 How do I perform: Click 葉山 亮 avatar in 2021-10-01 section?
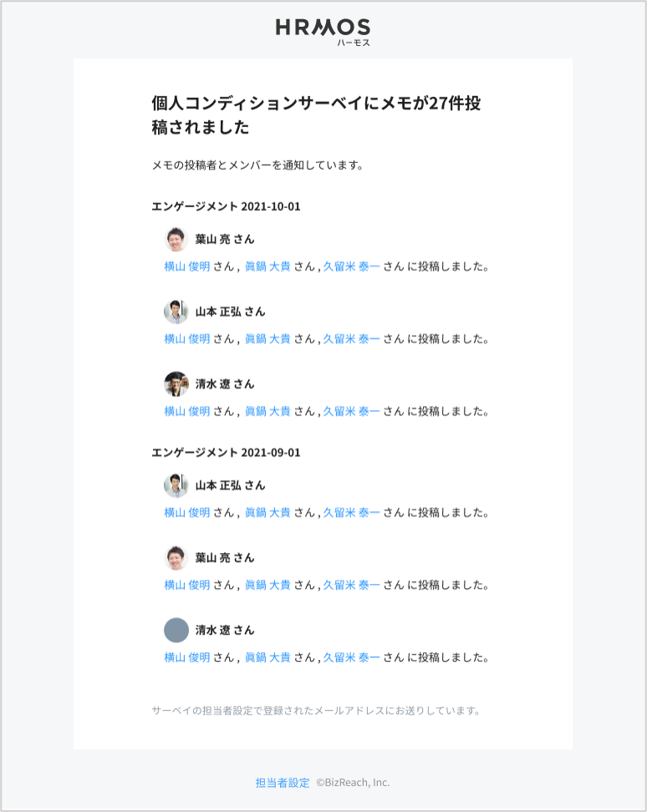[176, 239]
